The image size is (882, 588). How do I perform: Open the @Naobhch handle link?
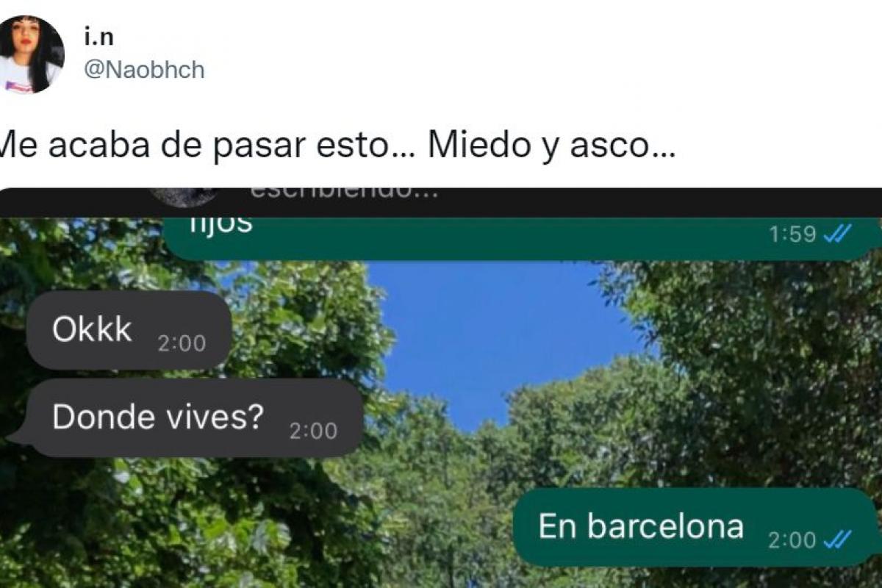(145, 71)
